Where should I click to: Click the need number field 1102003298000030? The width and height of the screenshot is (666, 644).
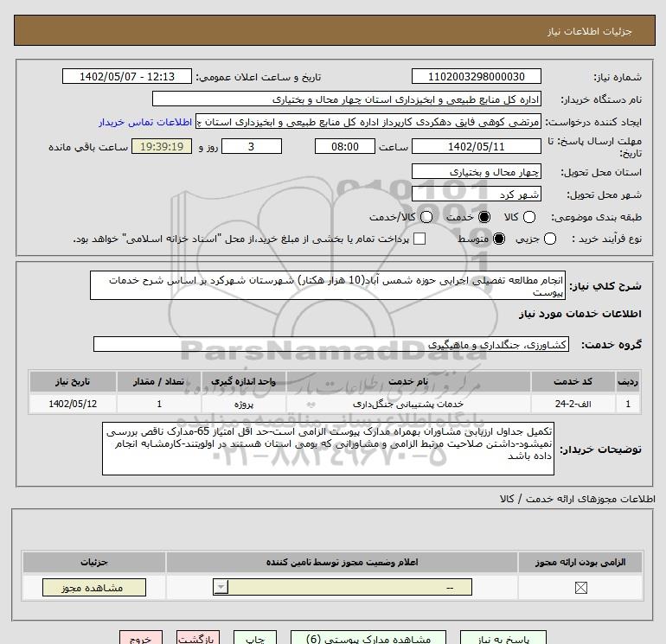coord(476,76)
